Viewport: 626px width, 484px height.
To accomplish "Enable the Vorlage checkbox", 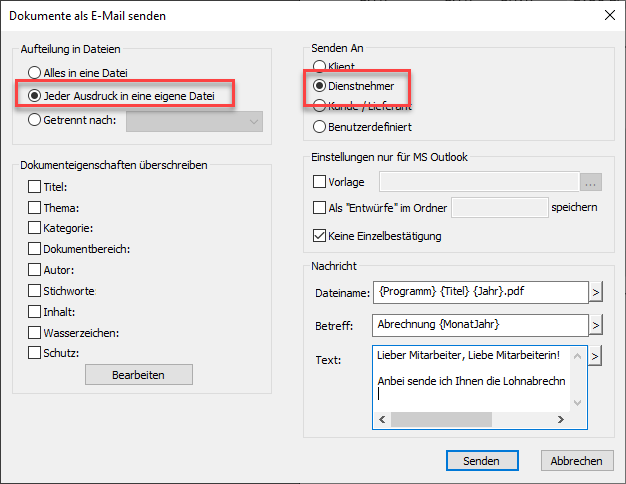I will tap(320, 182).
